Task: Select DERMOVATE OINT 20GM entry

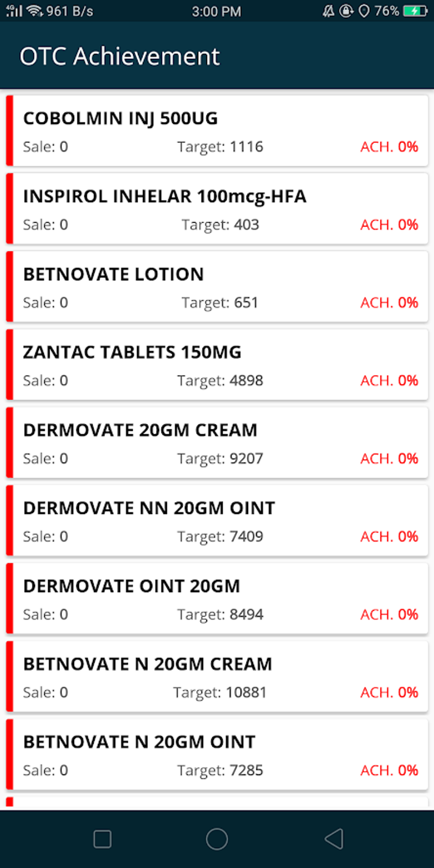Action: pos(217,598)
